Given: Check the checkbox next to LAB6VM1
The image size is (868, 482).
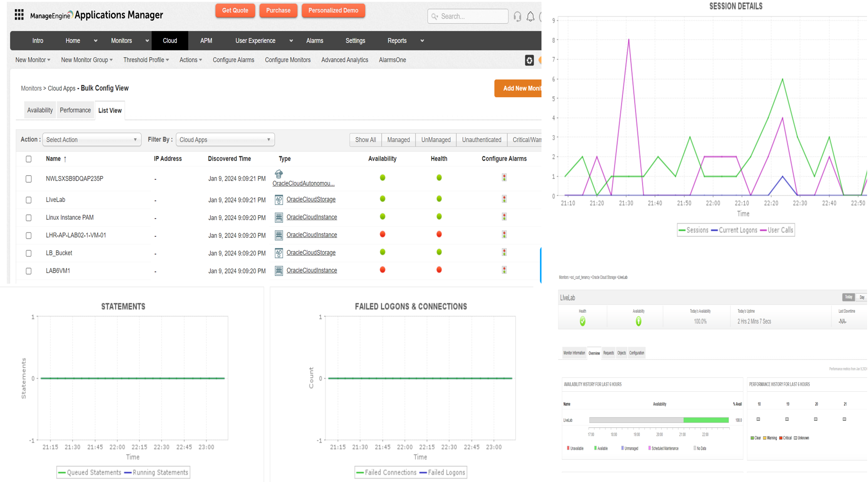Looking at the screenshot, I should [x=29, y=271].
